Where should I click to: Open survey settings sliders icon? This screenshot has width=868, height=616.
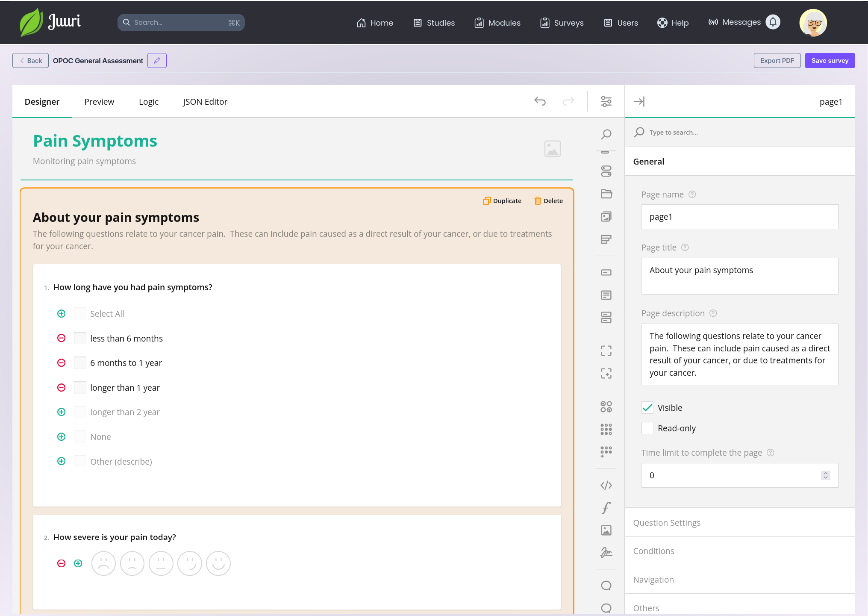[606, 101]
